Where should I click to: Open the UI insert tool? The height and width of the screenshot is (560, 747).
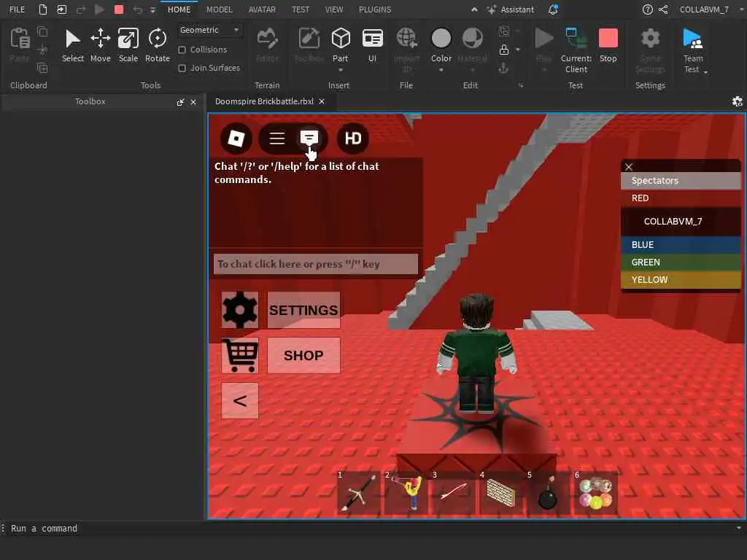tap(373, 45)
